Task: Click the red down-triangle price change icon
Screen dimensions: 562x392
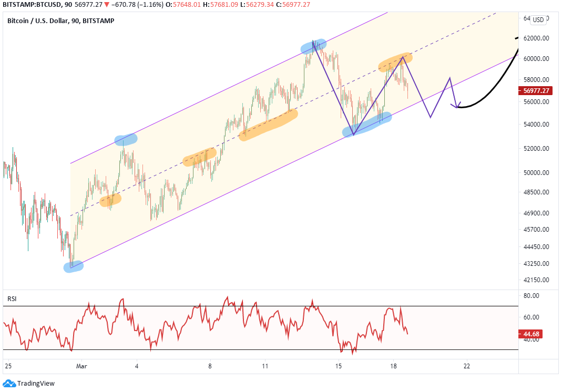Action: pyautogui.click(x=106, y=5)
